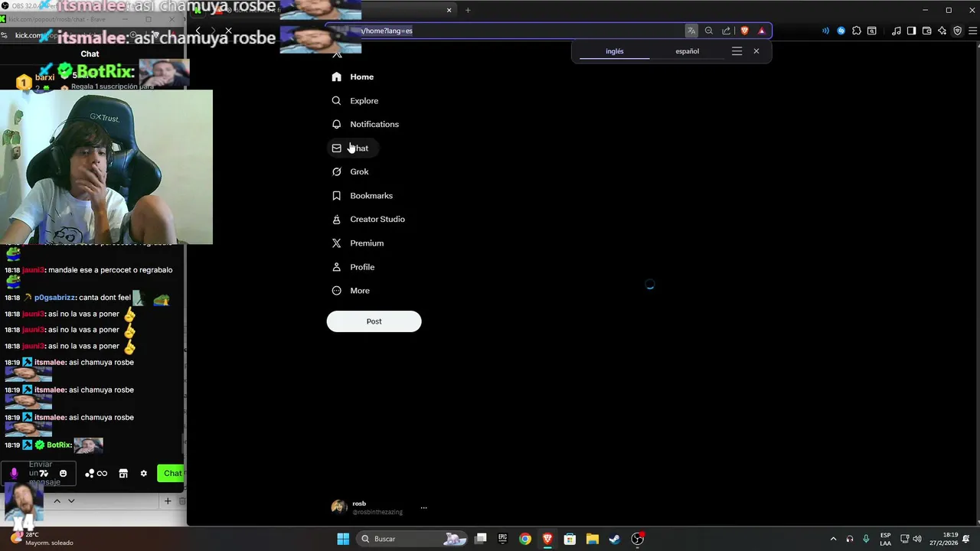Click the Home house icon

336,77
